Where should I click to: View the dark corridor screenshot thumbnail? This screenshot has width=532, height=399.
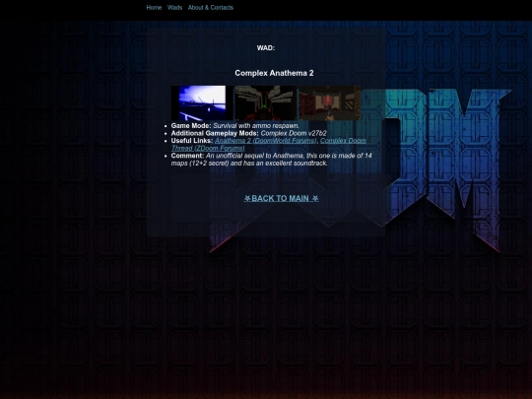[266, 102]
